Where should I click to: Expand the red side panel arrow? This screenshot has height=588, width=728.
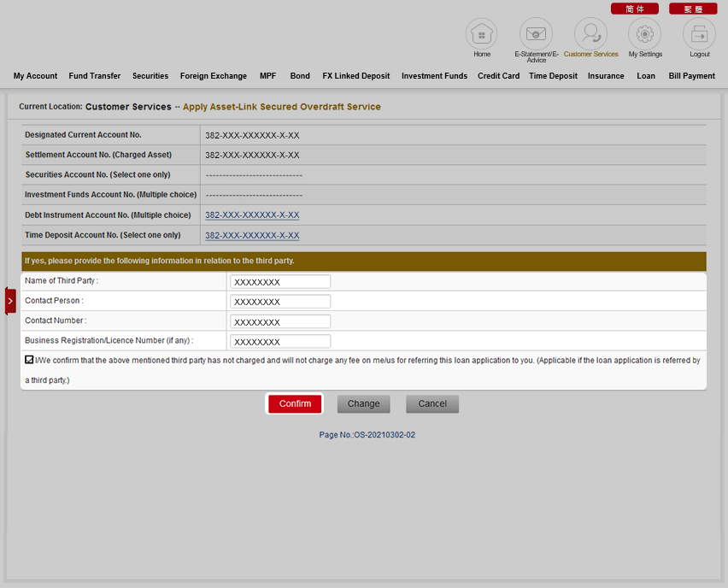(x=10, y=301)
